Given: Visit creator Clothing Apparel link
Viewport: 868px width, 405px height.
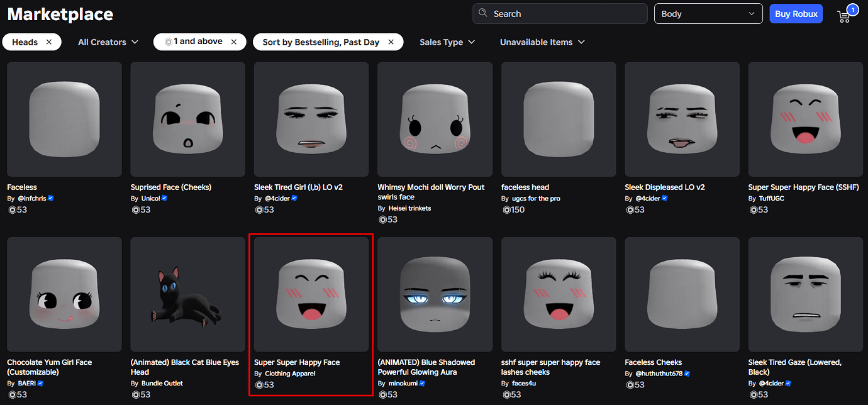Looking at the screenshot, I should (290, 374).
